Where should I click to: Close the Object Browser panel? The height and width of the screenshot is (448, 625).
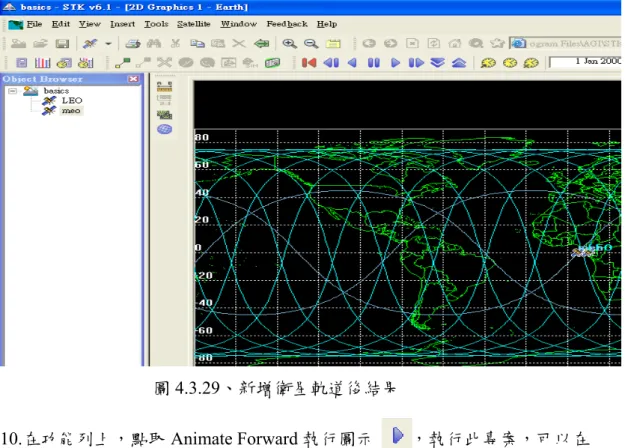[x=134, y=79]
